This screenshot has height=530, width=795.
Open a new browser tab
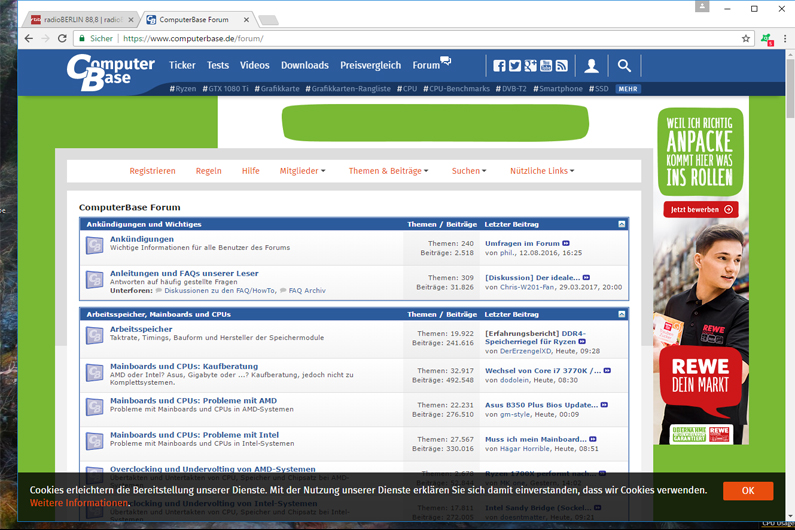[269, 20]
